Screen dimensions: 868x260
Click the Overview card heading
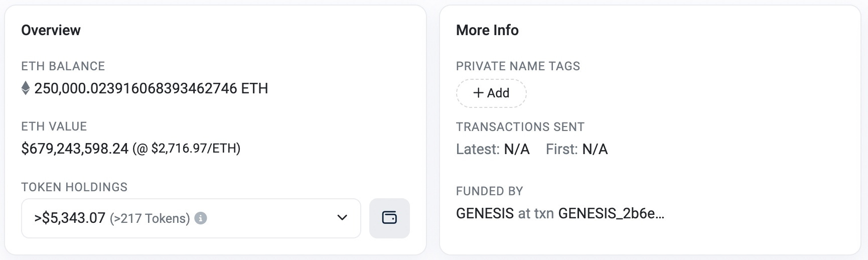(51, 30)
